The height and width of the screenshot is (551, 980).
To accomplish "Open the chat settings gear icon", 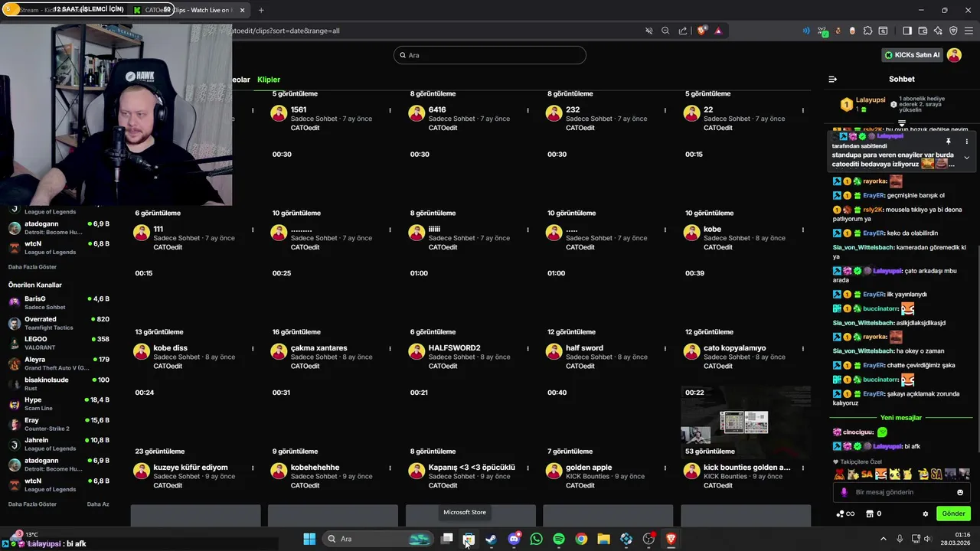I will coord(925,514).
